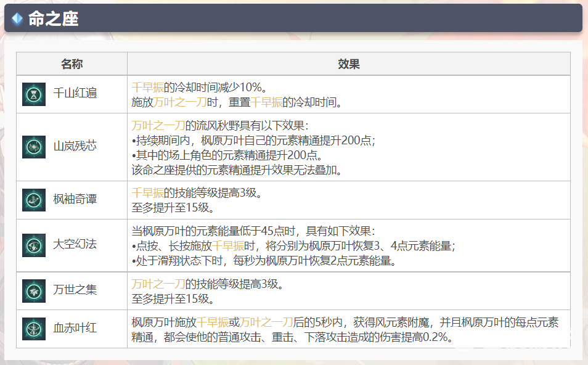This screenshot has width=588, height=365.
Task: Click the 效果 column header
Action: click(x=349, y=64)
